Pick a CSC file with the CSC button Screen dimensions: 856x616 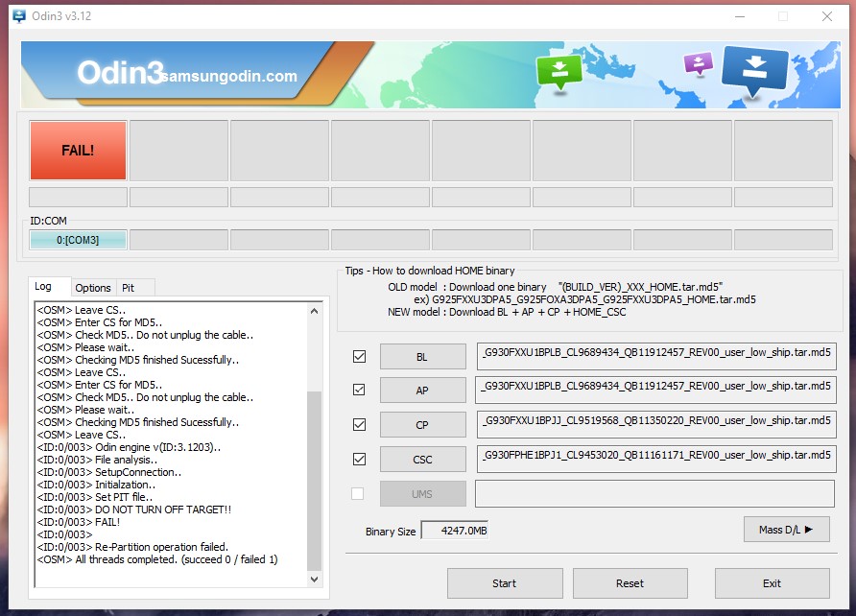coord(422,460)
